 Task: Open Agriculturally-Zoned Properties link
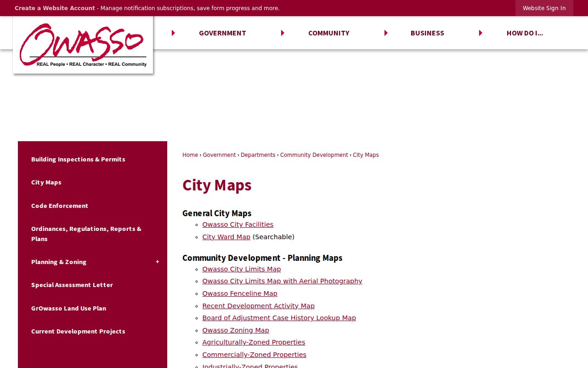pyautogui.click(x=254, y=342)
